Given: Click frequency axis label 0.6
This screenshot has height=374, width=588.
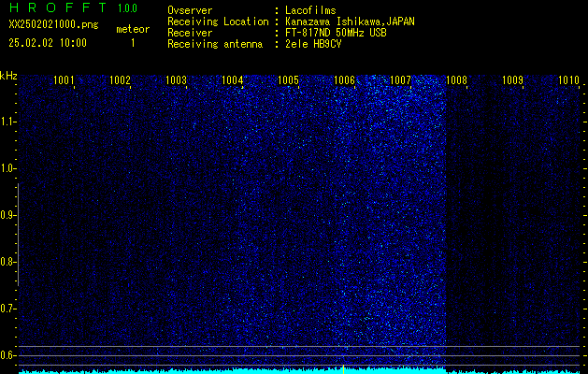Looking at the screenshot, I should (x=7, y=355).
